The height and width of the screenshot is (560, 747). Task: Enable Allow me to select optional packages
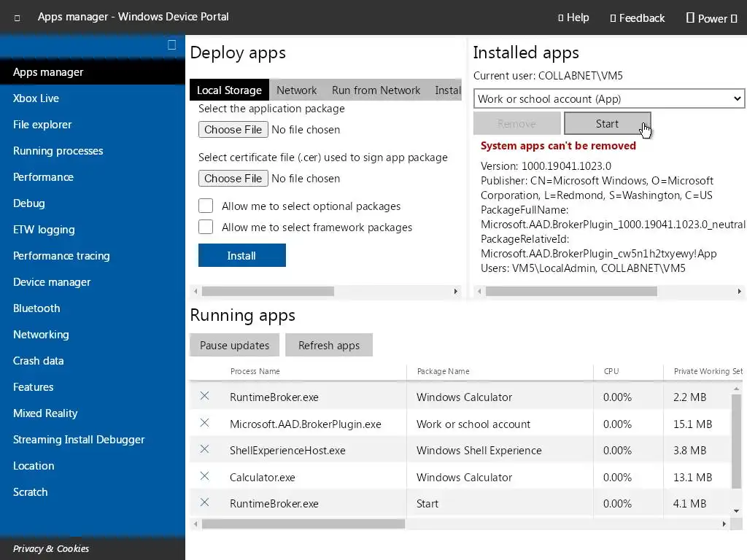[x=206, y=206]
